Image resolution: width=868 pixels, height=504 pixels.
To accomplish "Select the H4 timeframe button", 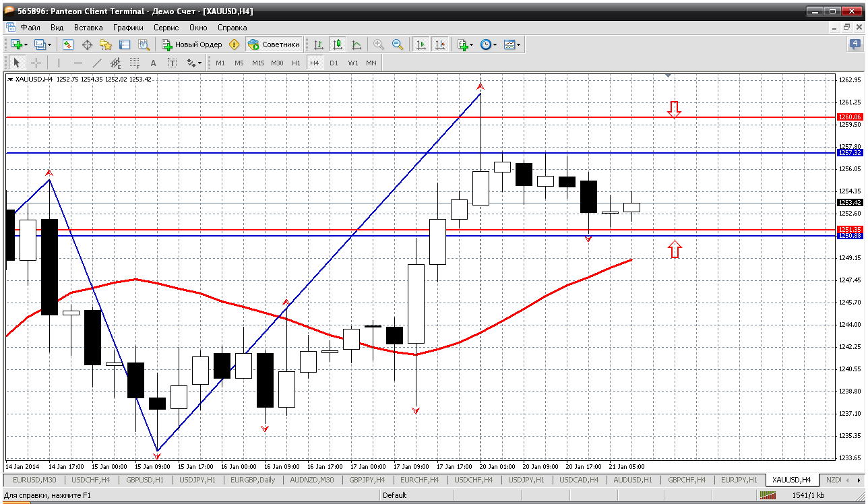I will [315, 63].
